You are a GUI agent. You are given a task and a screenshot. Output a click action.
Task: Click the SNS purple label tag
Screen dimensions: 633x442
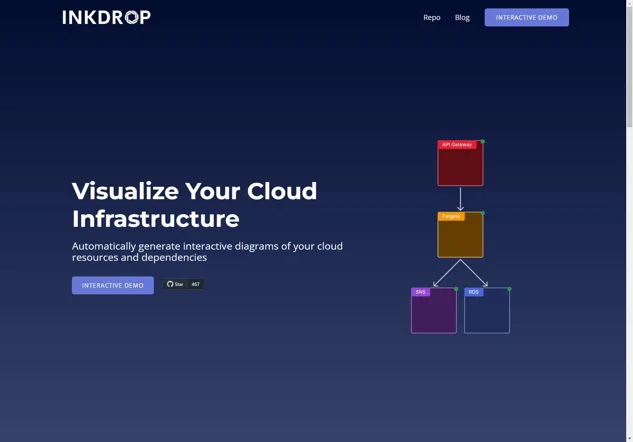pos(421,292)
